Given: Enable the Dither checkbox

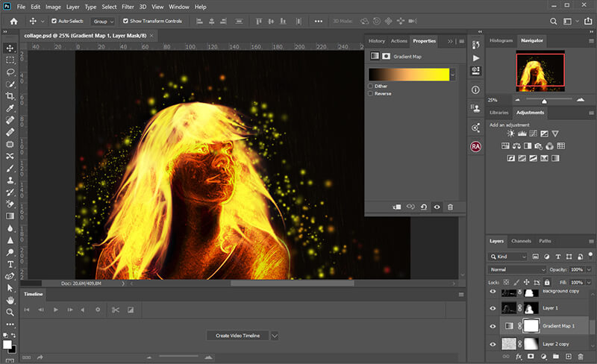Looking at the screenshot, I should click(372, 86).
